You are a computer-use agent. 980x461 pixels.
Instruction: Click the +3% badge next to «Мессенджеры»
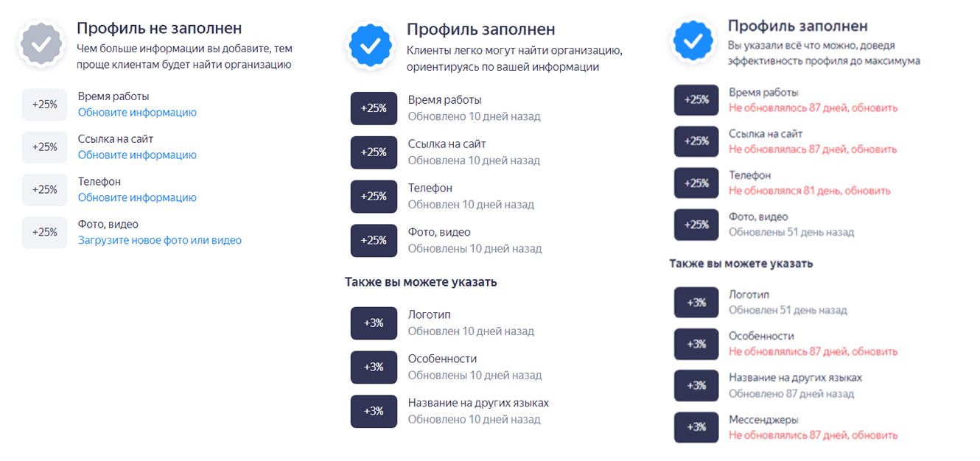[696, 427]
